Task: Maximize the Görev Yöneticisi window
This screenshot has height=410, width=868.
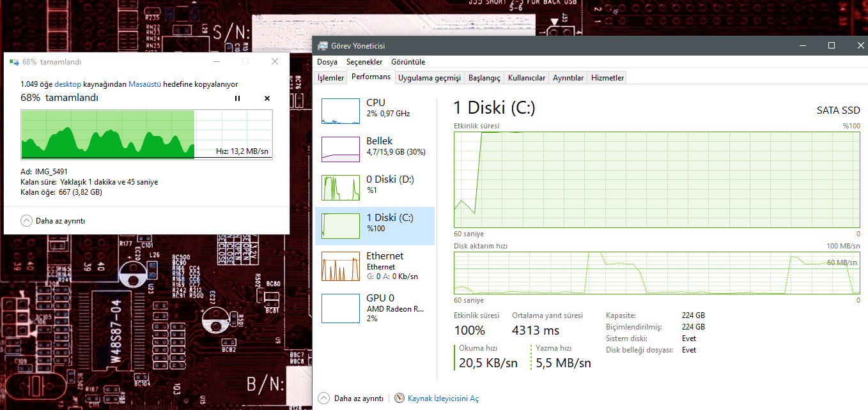Action: click(x=832, y=45)
